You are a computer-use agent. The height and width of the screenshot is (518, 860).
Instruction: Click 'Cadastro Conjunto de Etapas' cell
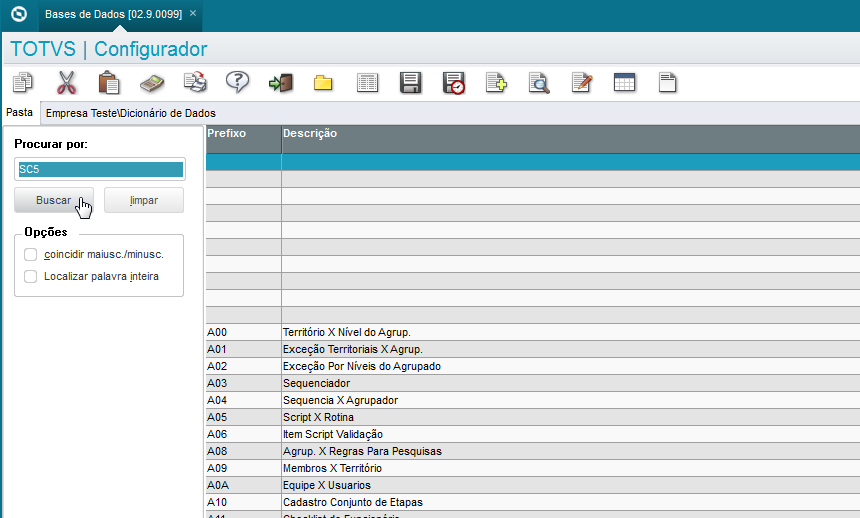(x=353, y=503)
